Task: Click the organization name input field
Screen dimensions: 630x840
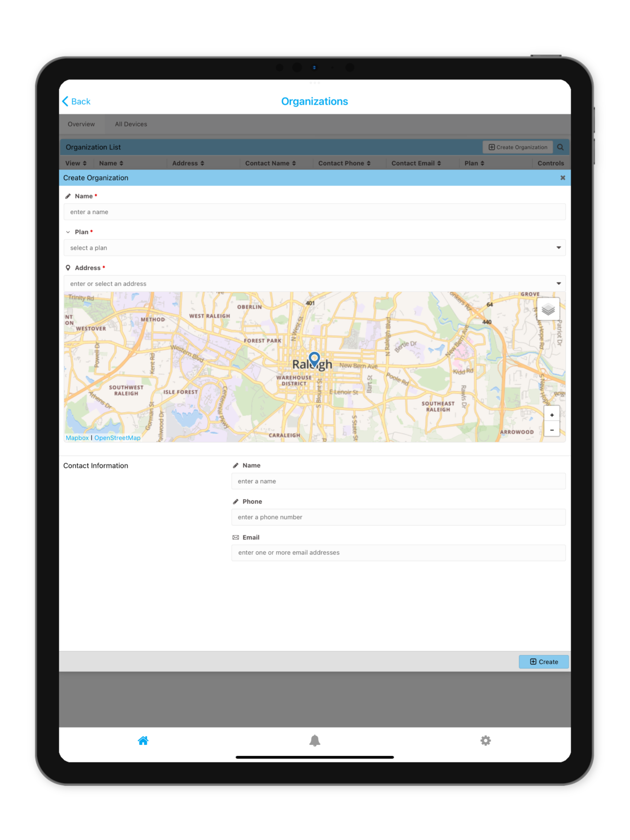Action: coord(315,212)
